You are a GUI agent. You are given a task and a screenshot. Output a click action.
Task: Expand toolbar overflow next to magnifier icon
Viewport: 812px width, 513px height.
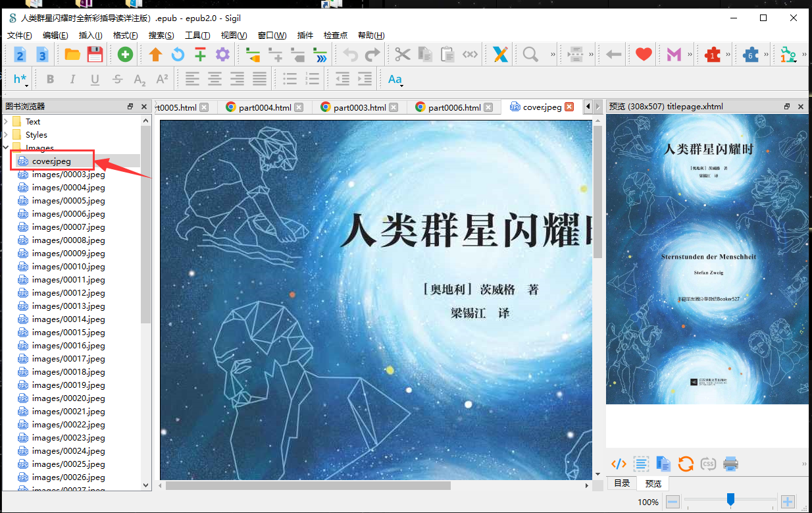[x=553, y=55]
